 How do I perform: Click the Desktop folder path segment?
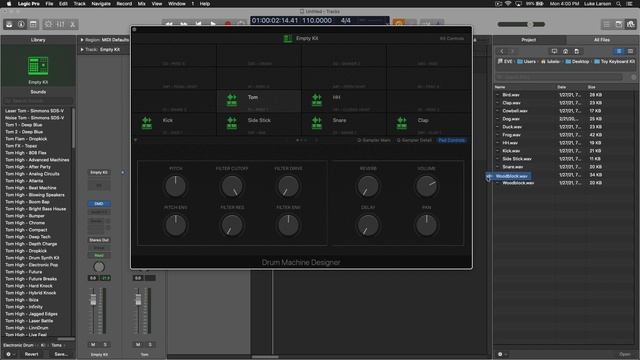pos(577,62)
